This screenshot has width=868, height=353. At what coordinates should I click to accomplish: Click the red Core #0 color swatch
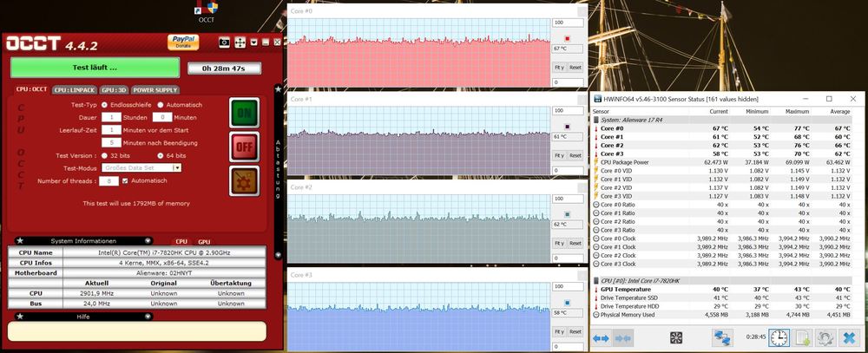[567, 38]
